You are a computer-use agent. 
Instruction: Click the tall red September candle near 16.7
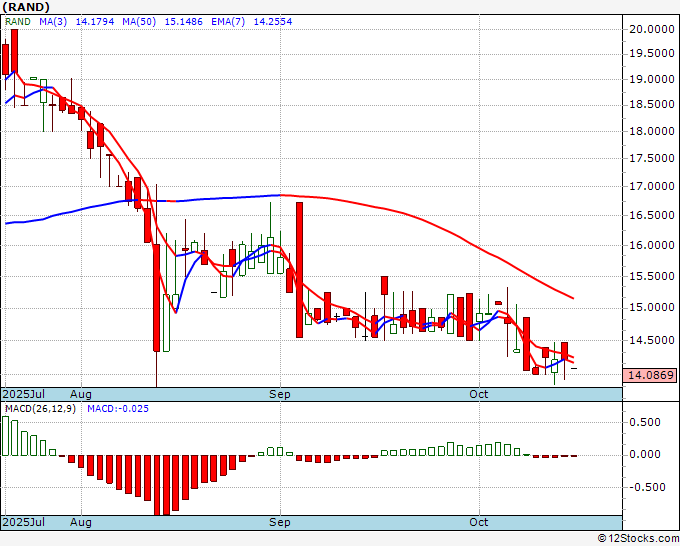coord(299,270)
